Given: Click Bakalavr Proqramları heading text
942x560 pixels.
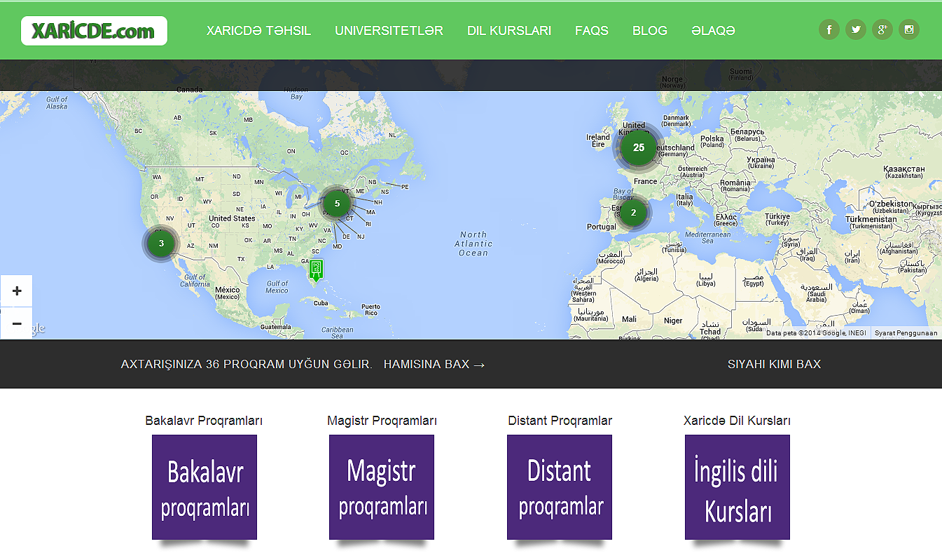Looking at the screenshot, I should click(204, 421).
